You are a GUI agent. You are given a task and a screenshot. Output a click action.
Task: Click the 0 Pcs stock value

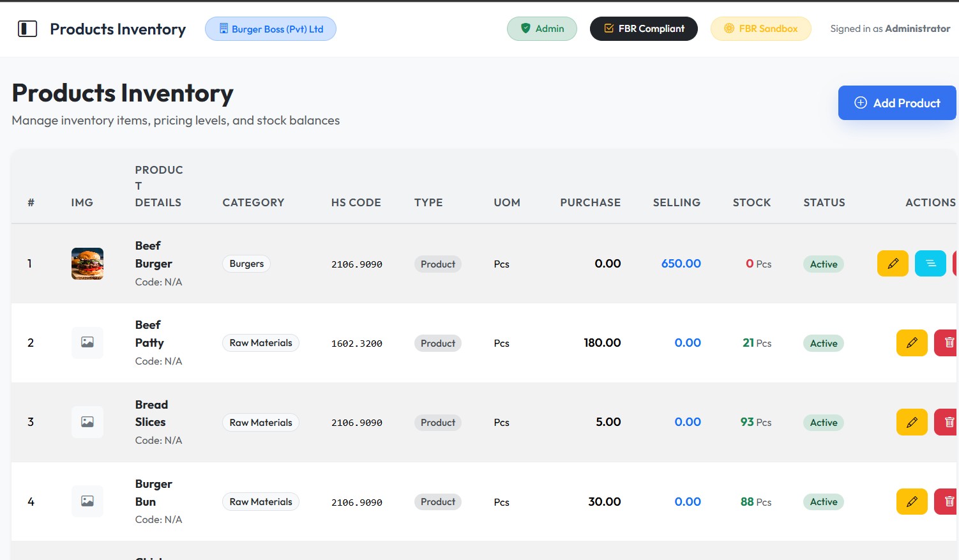759,264
